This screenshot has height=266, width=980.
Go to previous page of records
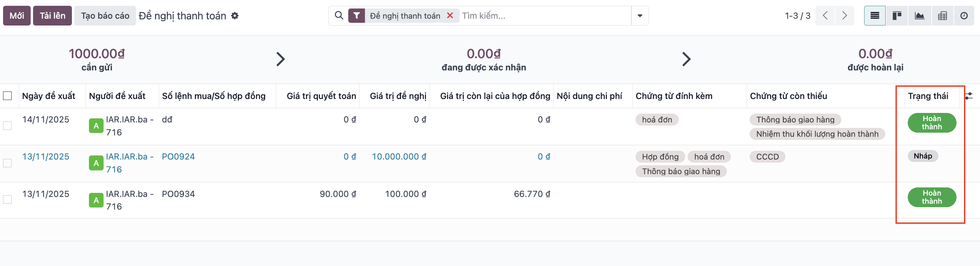tap(825, 16)
